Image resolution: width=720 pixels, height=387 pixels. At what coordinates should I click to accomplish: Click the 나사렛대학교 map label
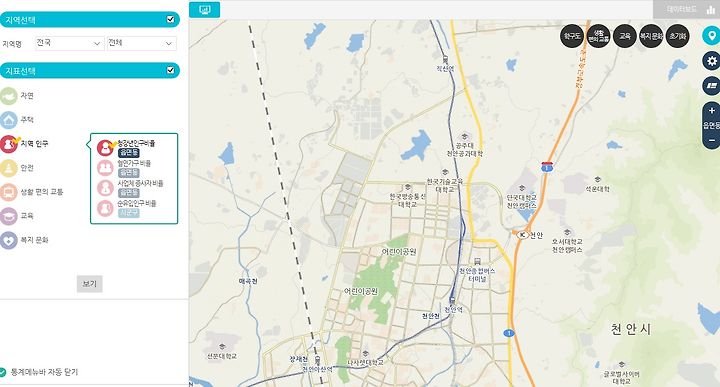pyautogui.click(x=365, y=362)
